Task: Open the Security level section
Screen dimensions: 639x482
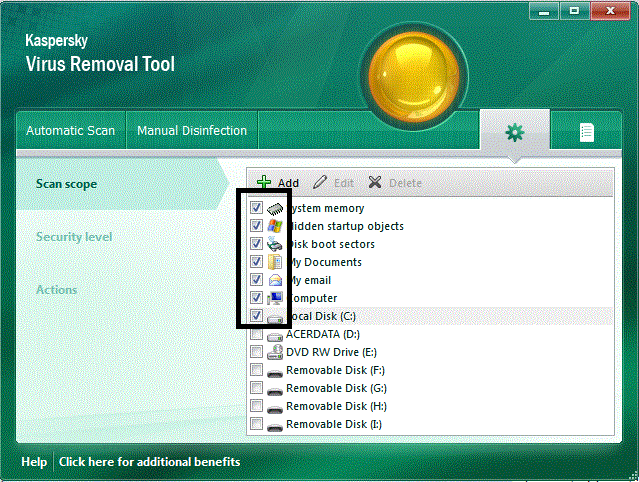Action: coord(74,237)
